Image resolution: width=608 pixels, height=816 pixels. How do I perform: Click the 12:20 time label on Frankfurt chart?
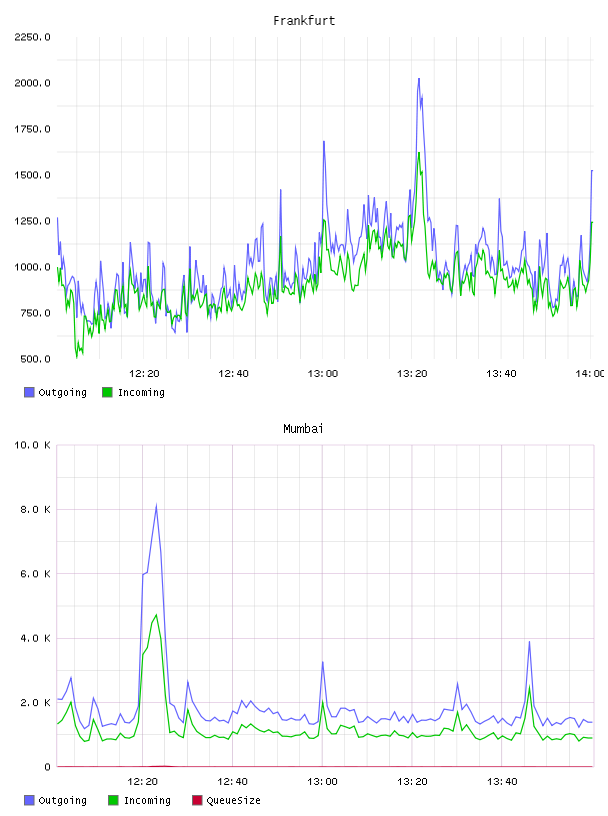[144, 374]
